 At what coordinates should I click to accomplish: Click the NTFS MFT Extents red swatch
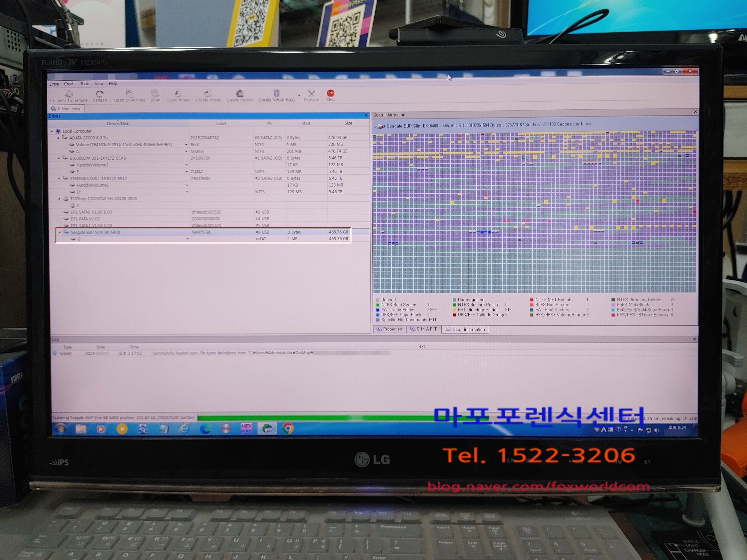point(532,300)
